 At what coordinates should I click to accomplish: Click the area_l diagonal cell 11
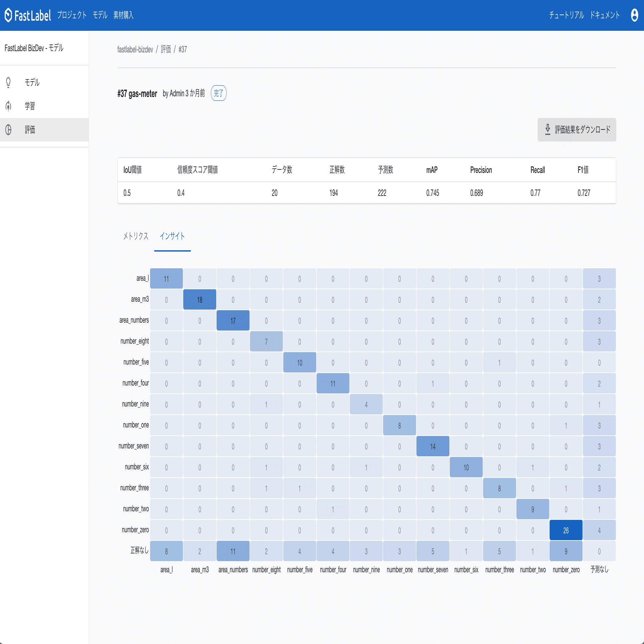click(x=166, y=279)
